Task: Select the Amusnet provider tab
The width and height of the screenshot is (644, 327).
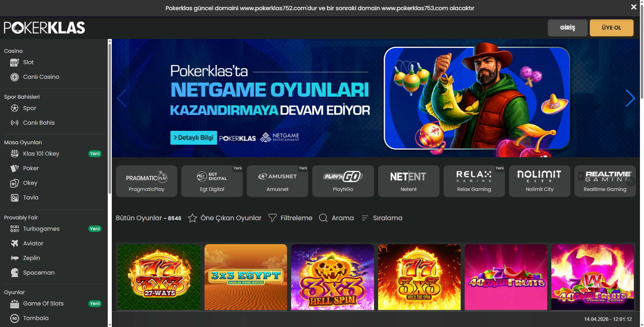Action: click(x=277, y=181)
